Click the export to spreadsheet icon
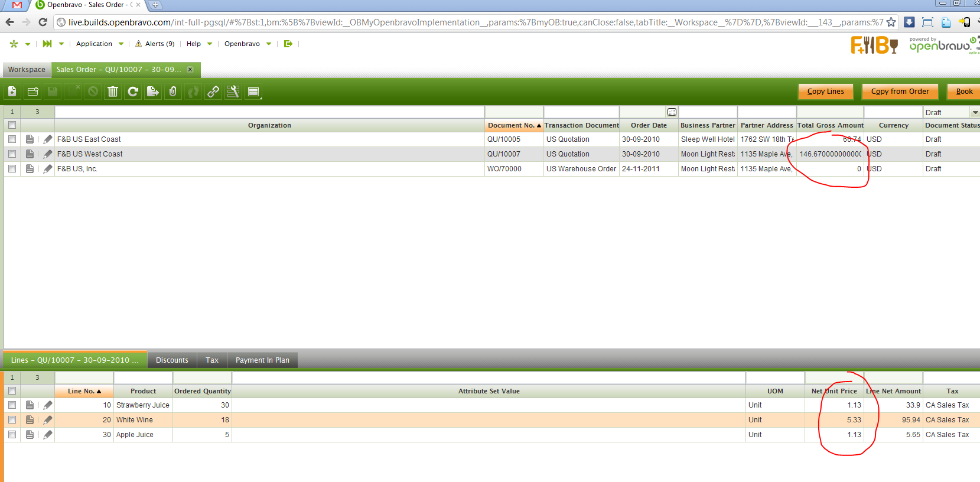Image resolution: width=980 pixels, height=482 pixels. pos(153,92)
